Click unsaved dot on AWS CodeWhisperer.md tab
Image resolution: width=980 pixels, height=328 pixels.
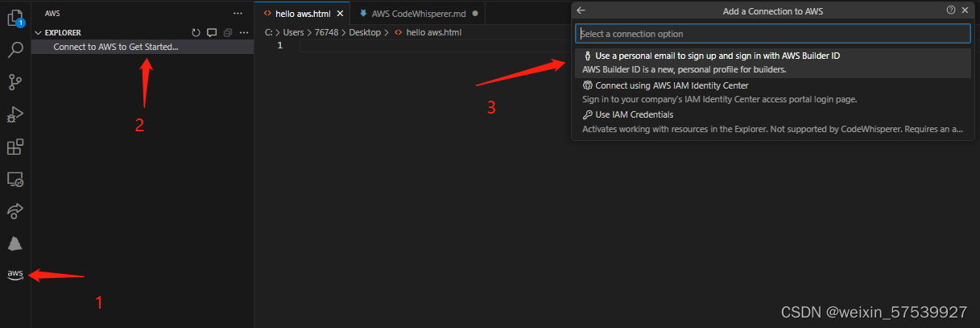(x=475, y=14)
